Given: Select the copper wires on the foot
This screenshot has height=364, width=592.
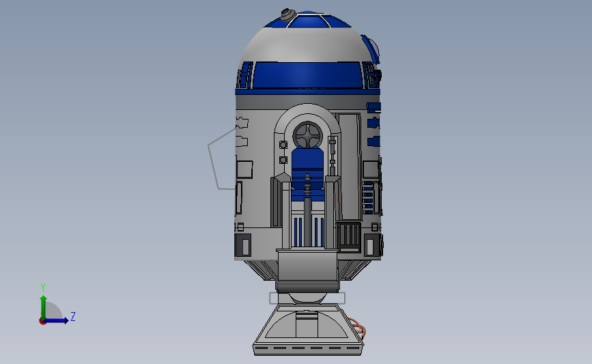Looking at the screenshot, I should point(357,328).
